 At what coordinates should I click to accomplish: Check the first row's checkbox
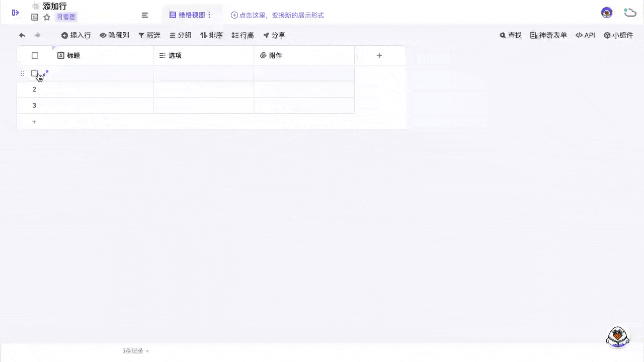[35, 73]
